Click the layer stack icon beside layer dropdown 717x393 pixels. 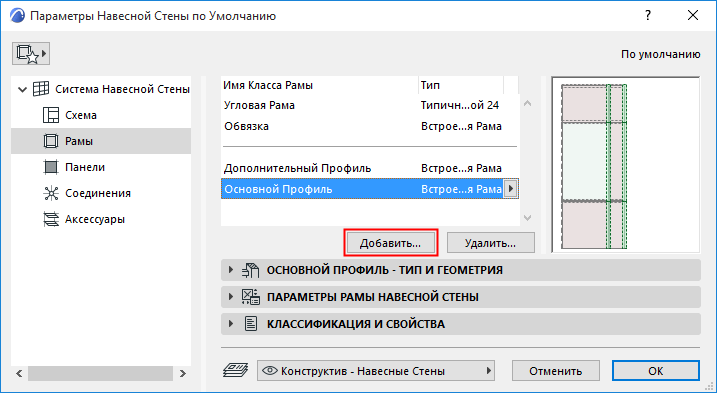click(x=235, y=370)
